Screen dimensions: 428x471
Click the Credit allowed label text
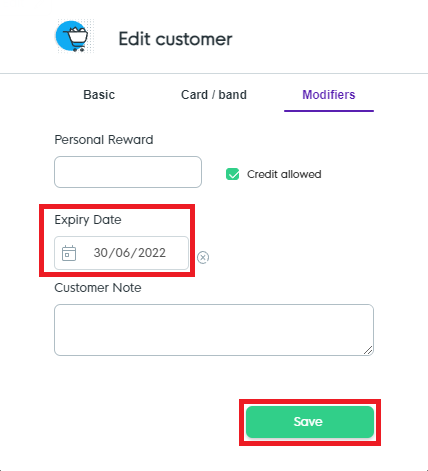coord(284,174)
